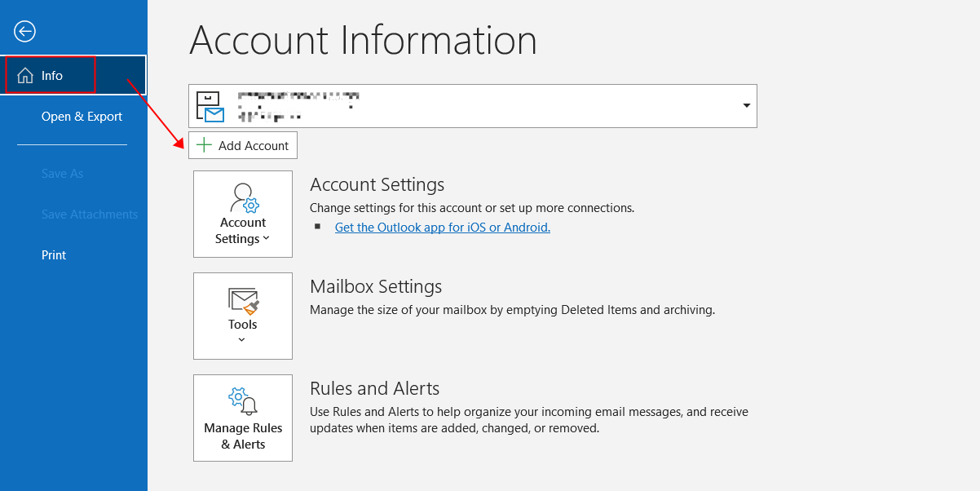
Task: Click the person-with-gear Account Settings icon
Action: pos(244,198)
